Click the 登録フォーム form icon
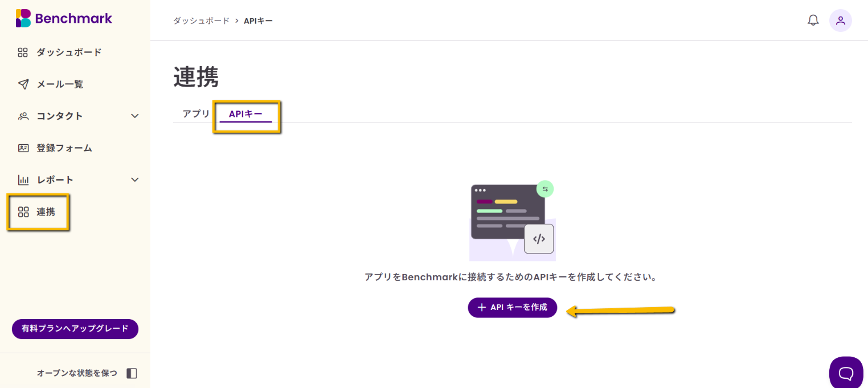This screenshot has width=868, height=388. [23, 148]
